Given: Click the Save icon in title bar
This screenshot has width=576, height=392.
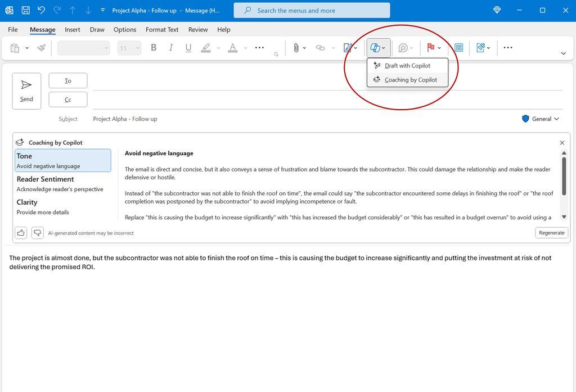Looking at the screenshot, I should click(x=26, y=10).
